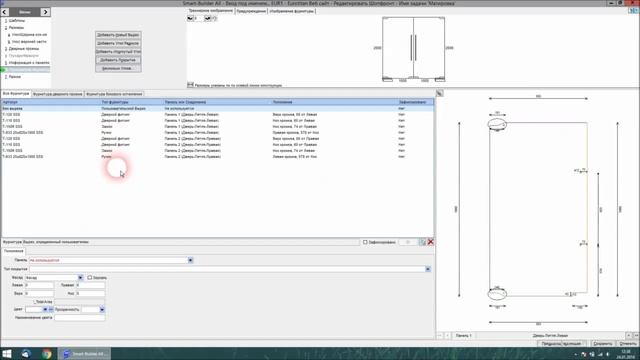The image size is (640, 360).
Task: Switch to the Изображение фурнитуры tab
Action: [x=291, y=11]
